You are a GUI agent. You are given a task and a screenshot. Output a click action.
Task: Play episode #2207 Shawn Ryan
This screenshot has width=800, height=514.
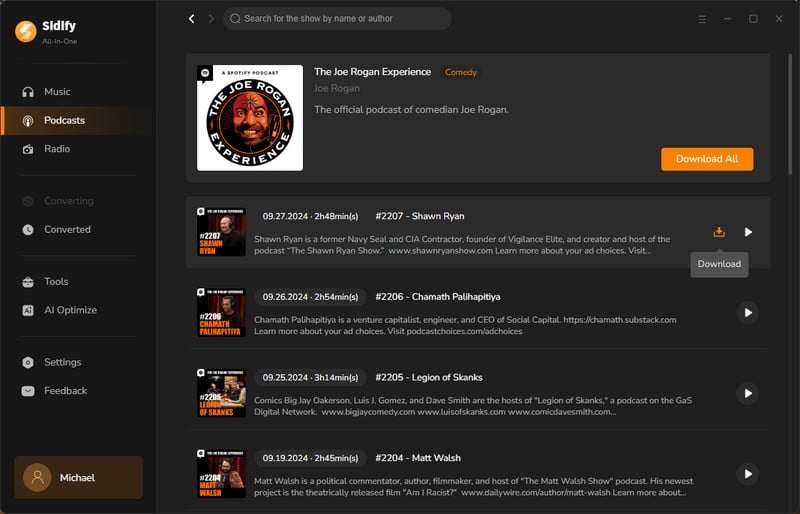click(748, 232)
